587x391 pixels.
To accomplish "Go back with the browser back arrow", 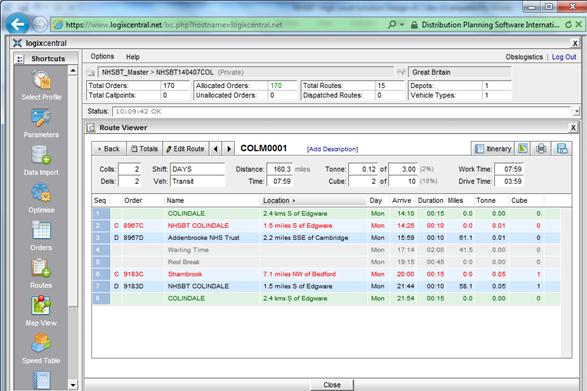I will pyautogui.click(x=17, y=25).
